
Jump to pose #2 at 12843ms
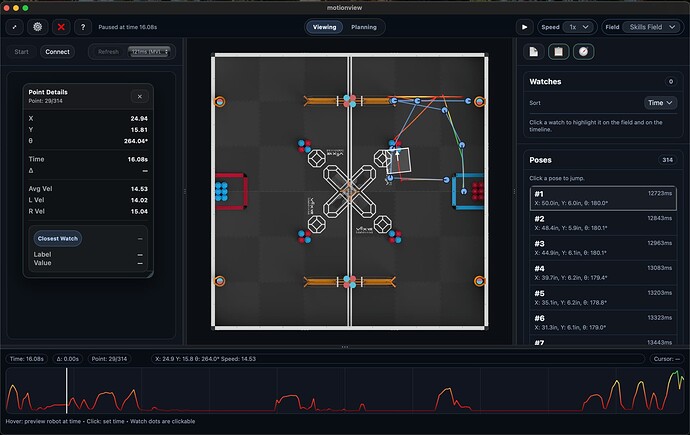603,223
